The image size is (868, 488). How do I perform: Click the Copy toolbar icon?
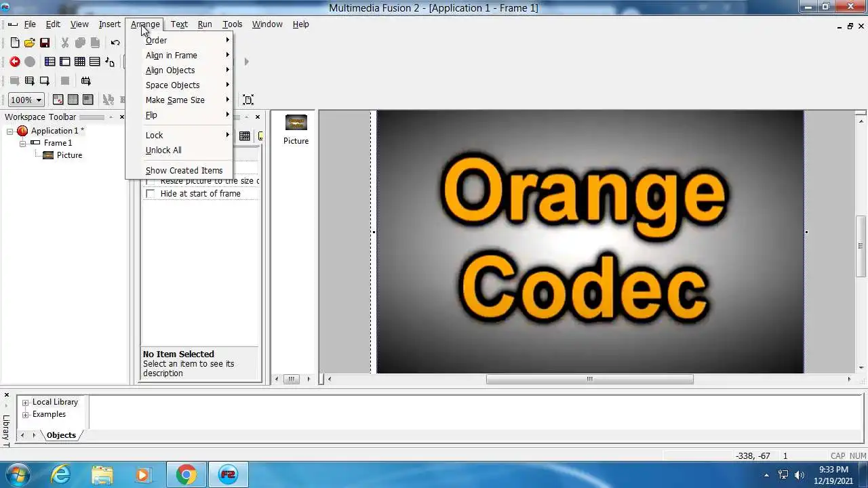point(80,43)
